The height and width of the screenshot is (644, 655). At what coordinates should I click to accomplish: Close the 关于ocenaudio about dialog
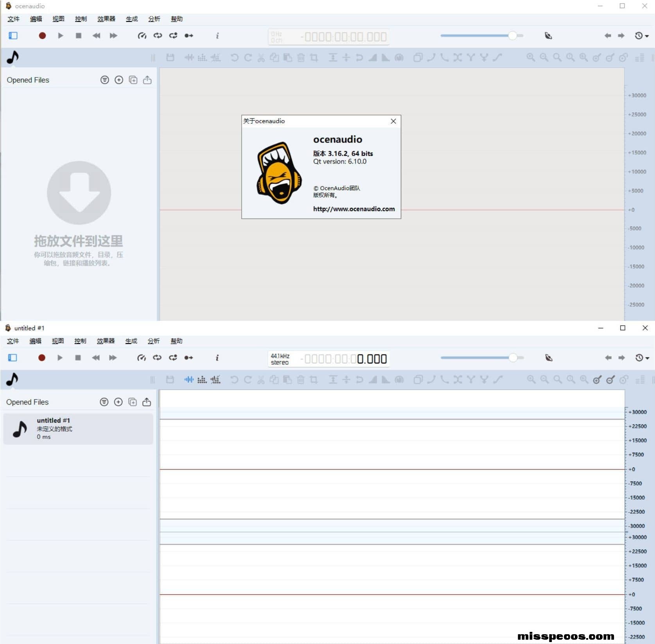click(x=393, y=121)
